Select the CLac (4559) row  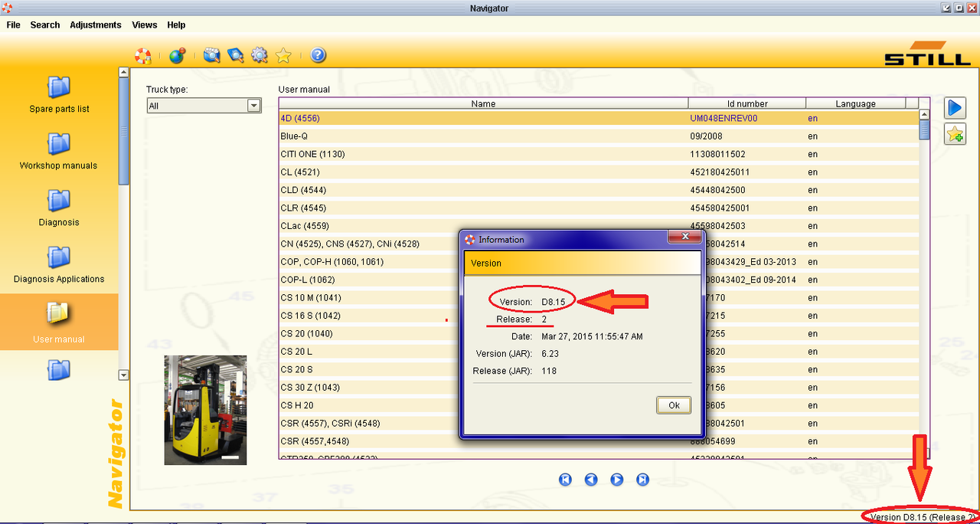tap(599, 226)
